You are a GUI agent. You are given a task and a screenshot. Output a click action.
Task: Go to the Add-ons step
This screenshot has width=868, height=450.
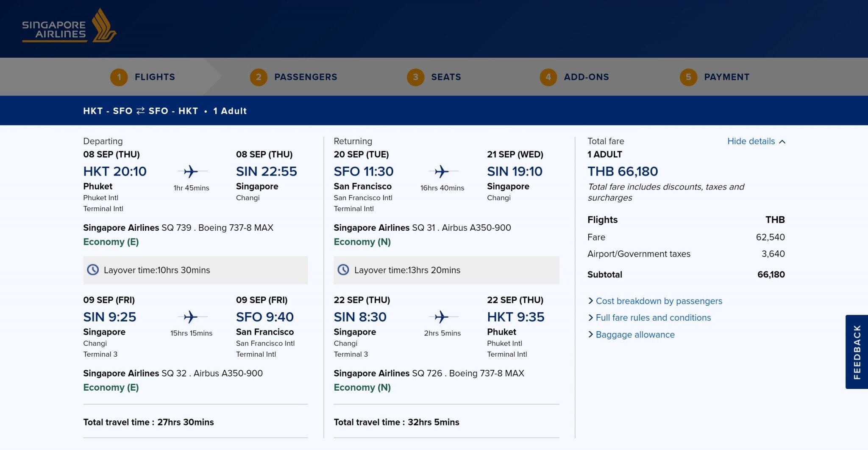586,77
